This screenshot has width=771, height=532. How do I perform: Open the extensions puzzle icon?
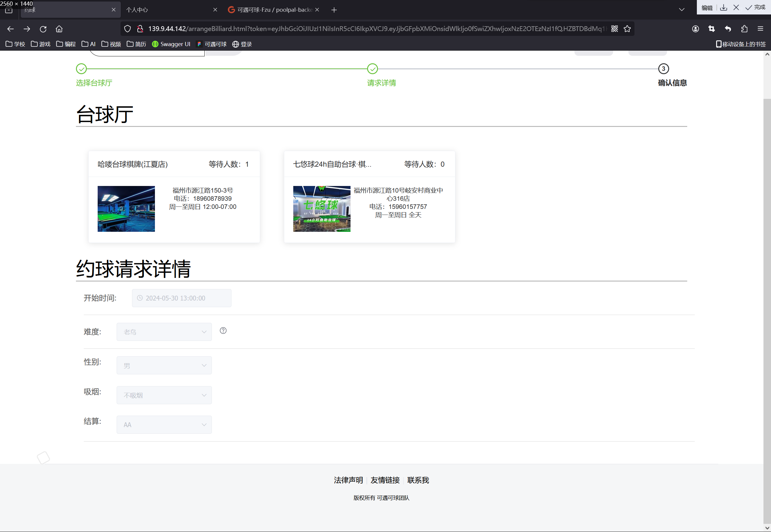pos(744,29)
